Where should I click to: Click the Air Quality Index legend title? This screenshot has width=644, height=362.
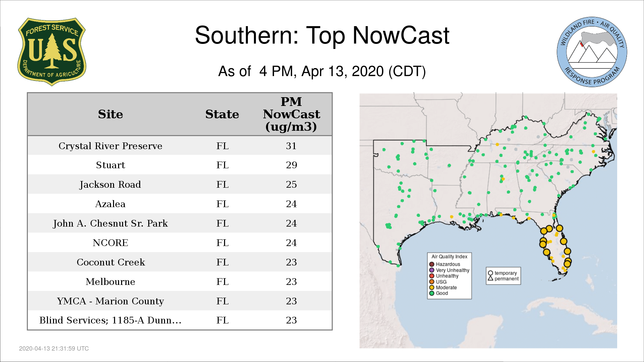pyautogui.click(x=449, y=257)
